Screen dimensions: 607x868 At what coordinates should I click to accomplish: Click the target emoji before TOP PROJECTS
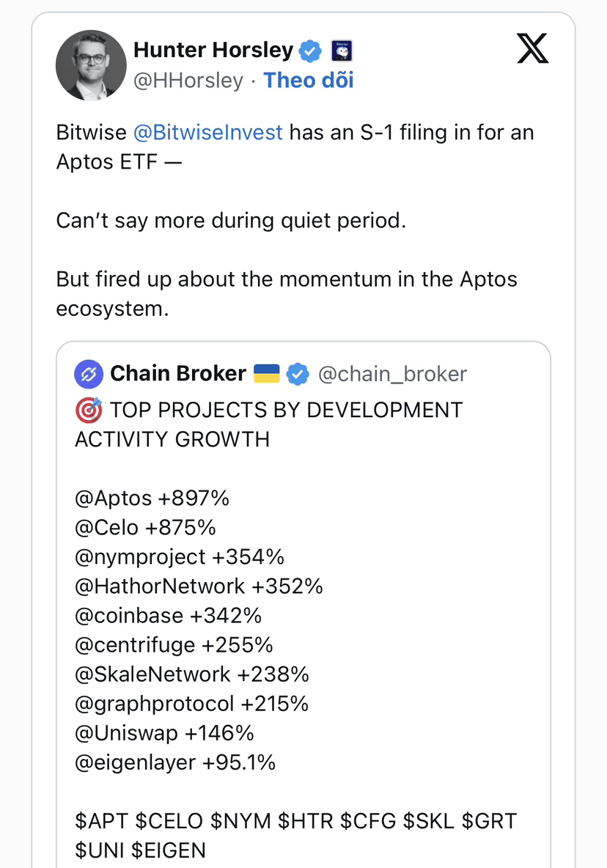click(89, 410)
